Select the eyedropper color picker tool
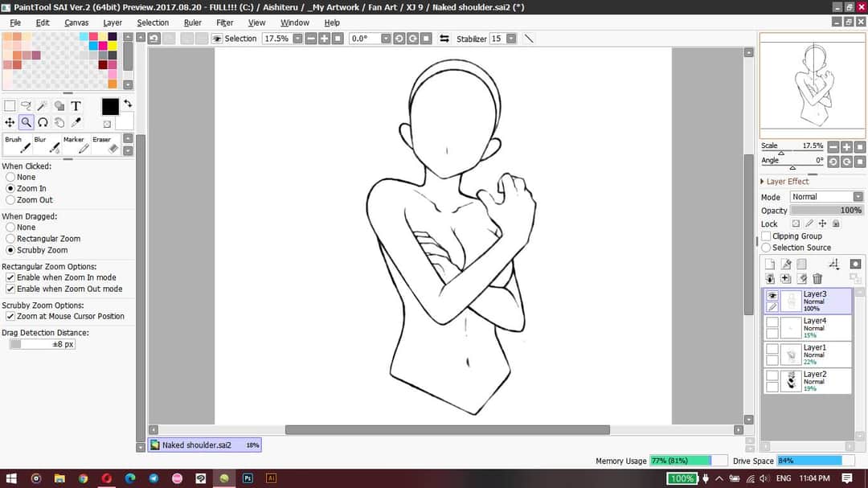The height and width of the screenshot is (488, 868). [x=76, y=122]
